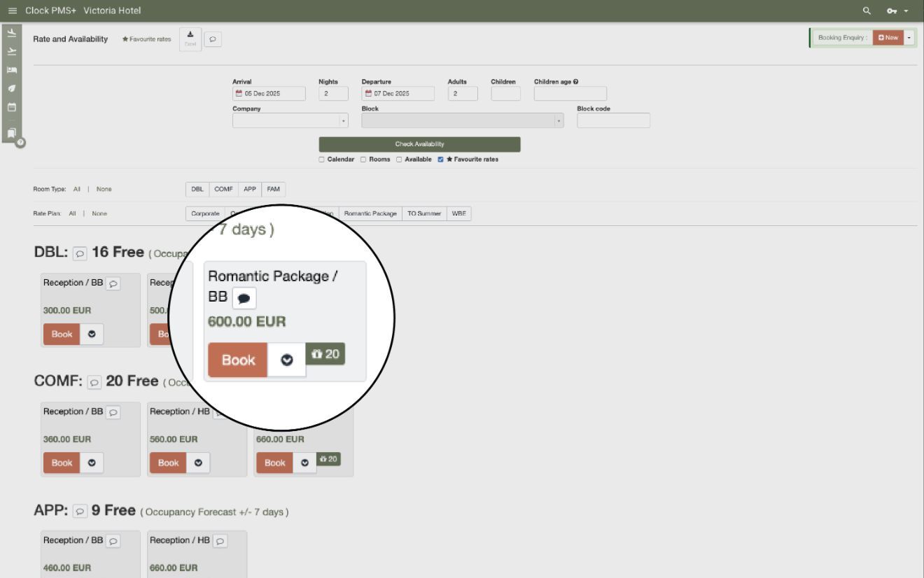Click the Block code input field

[613, 120]
